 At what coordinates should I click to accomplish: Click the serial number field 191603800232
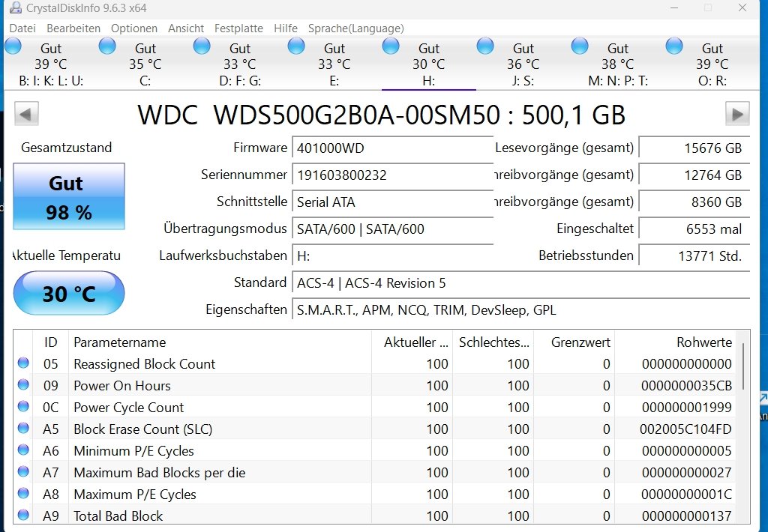click(x=392, y=175)
